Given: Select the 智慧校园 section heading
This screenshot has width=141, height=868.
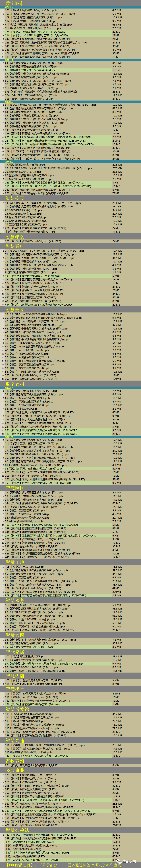Looking at the screenshot, I should pyautogui.click(x=14, y=199).
